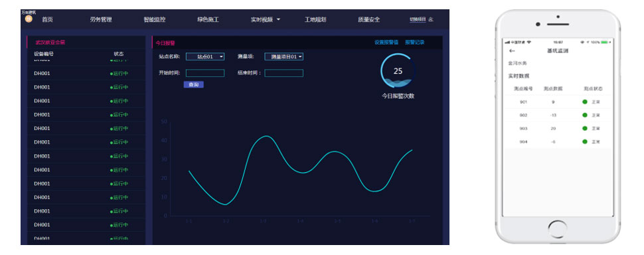Image resolution: width=644 pixels, height=255 pixels.
Task: Click the circular gauge showing 25 alarms
Action: [398, 70]
